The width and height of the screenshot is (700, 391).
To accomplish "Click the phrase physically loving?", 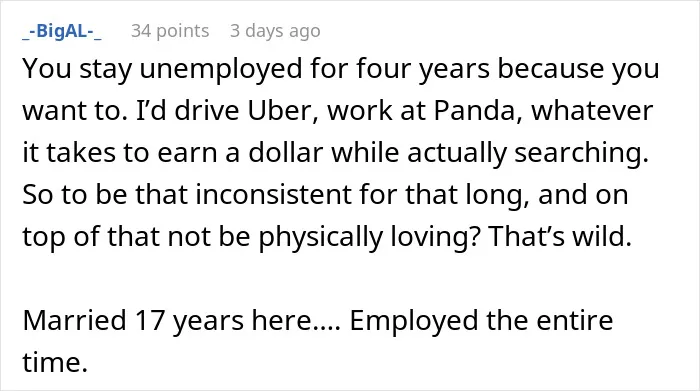I will click(x=370, y=236).
